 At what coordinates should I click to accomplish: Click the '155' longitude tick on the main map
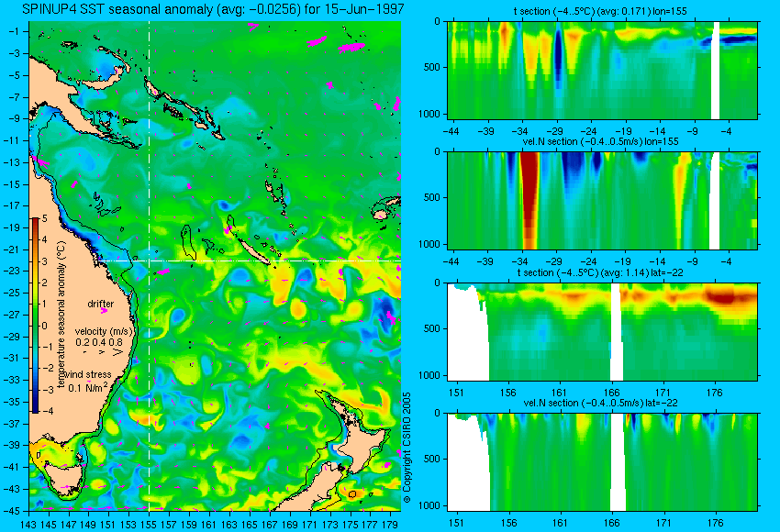click(149, 524)
